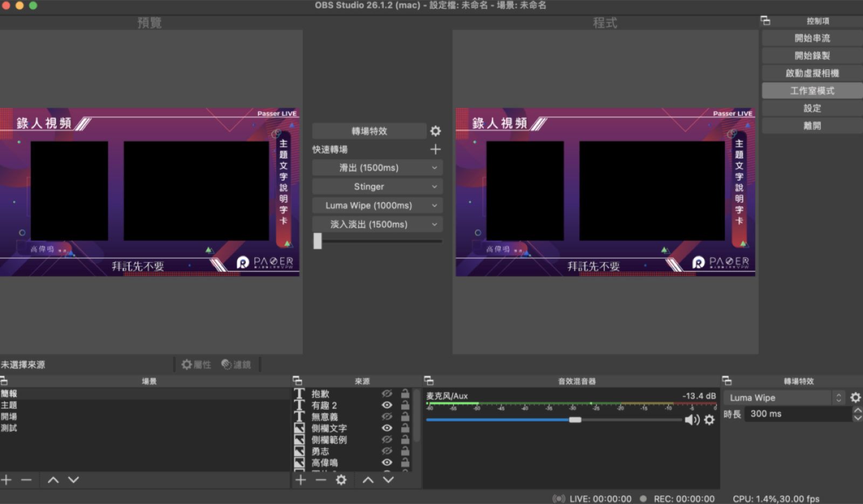Toggle lock on 側欄文字 source
This screenshot has width=863, height=504.
(x=405, y=428)
